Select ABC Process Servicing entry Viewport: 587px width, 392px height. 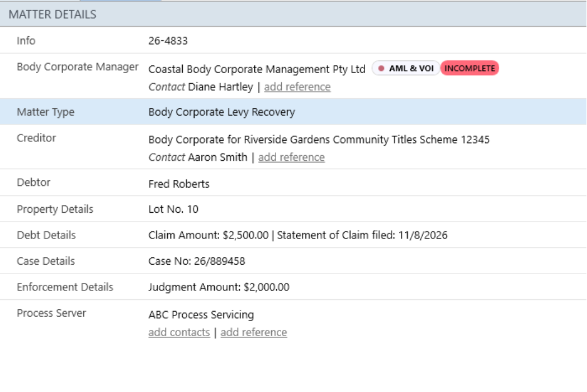coord(201,315)
